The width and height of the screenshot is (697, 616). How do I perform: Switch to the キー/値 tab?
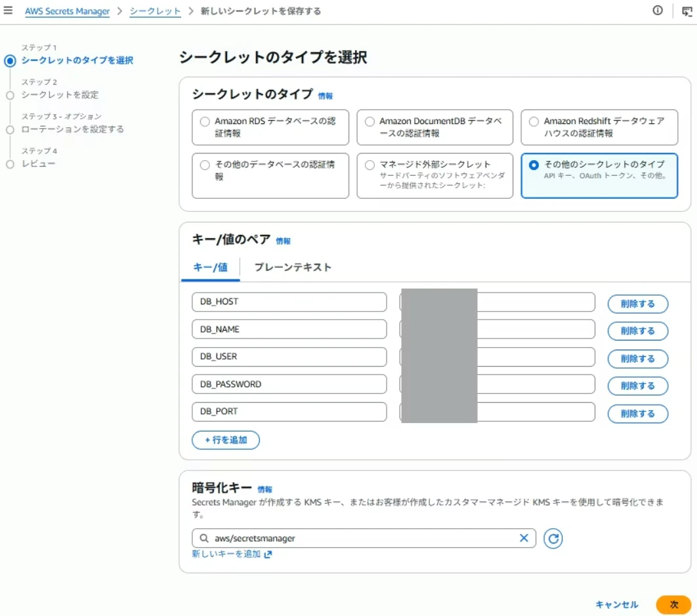[210, 268]
